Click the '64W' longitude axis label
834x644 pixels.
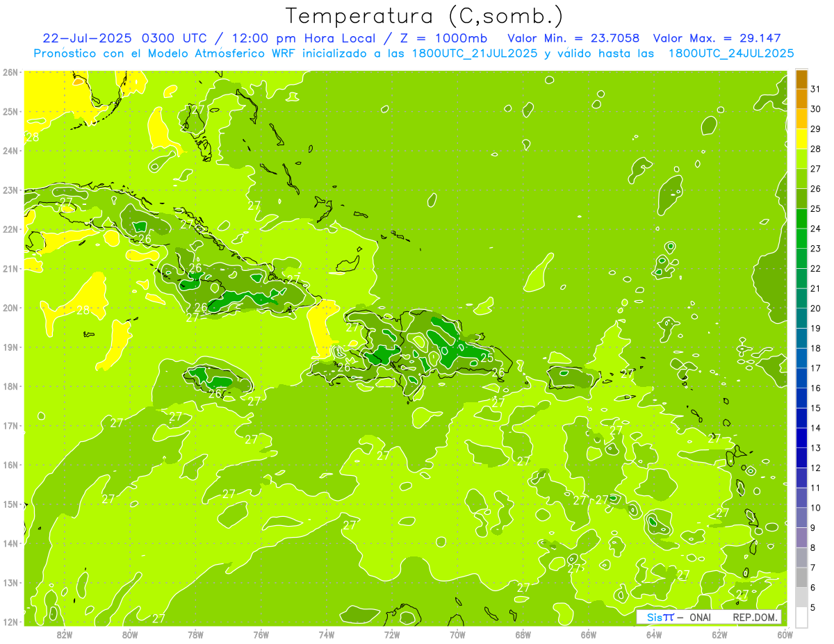[x=654, y=634]
